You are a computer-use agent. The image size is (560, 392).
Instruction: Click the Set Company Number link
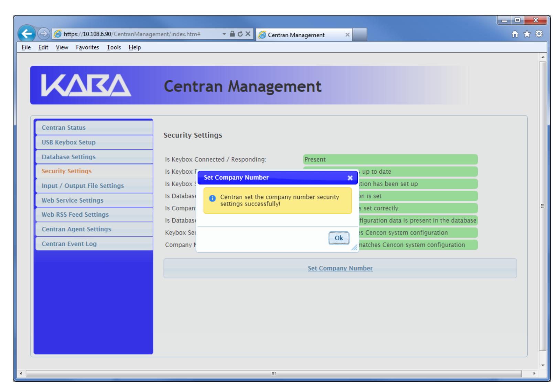(x=340, y=268)
